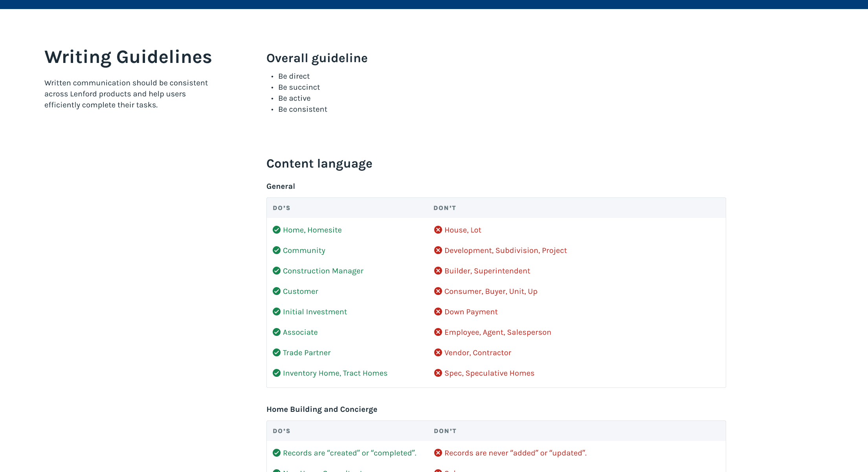This screenshot has height=472, width=868.
Task: Click green check beside Construction Manager
Action: [x=277, y=271]
